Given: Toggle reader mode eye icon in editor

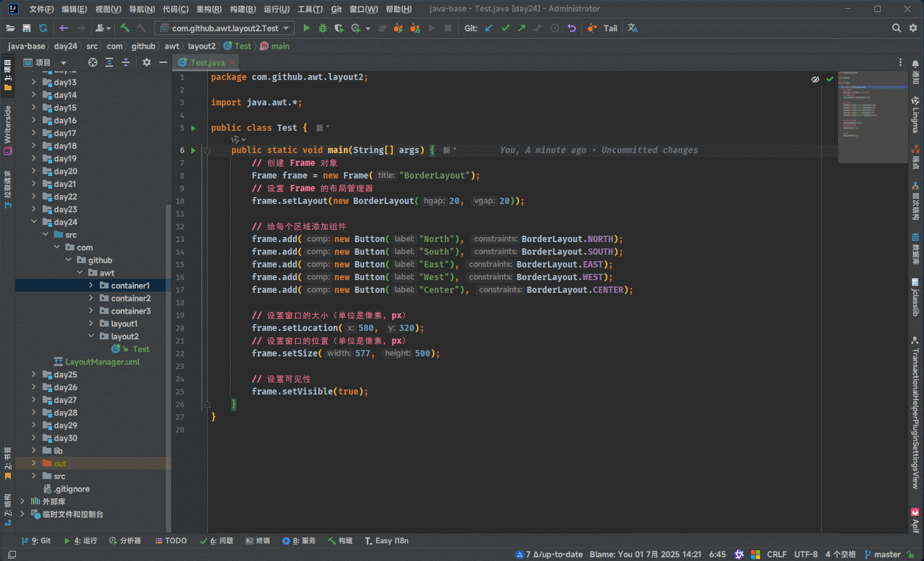Looking at the screenshot, I should tap(815, 79).
